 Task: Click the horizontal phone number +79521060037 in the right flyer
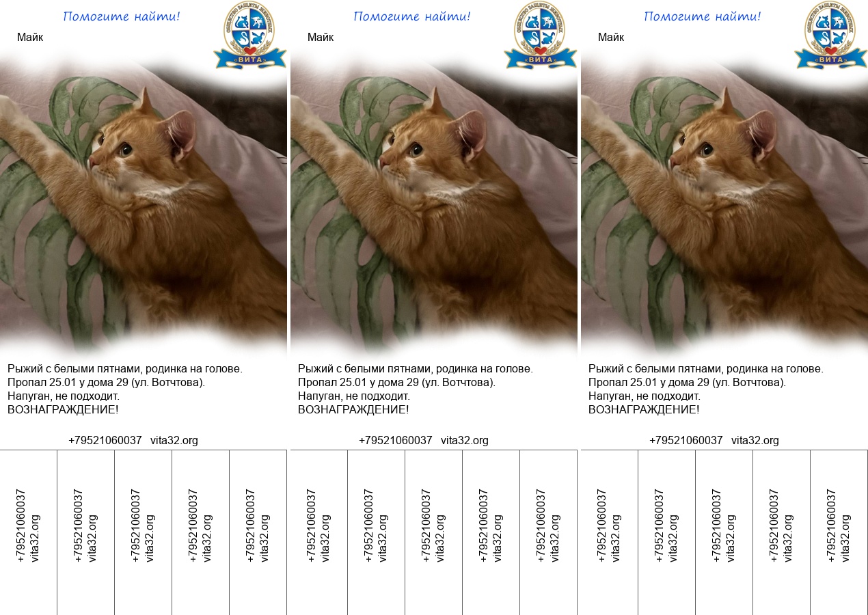pyautogui.click(x=686, y=441)
